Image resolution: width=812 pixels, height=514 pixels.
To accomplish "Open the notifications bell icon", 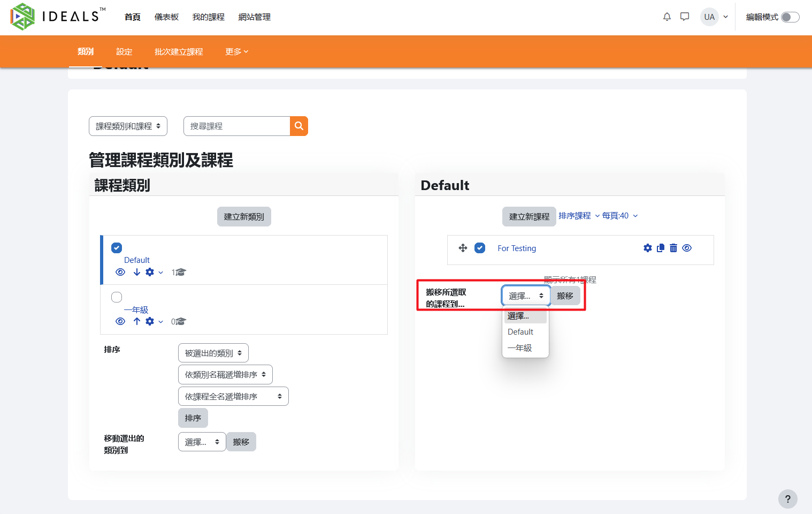I will click(667, 17).
